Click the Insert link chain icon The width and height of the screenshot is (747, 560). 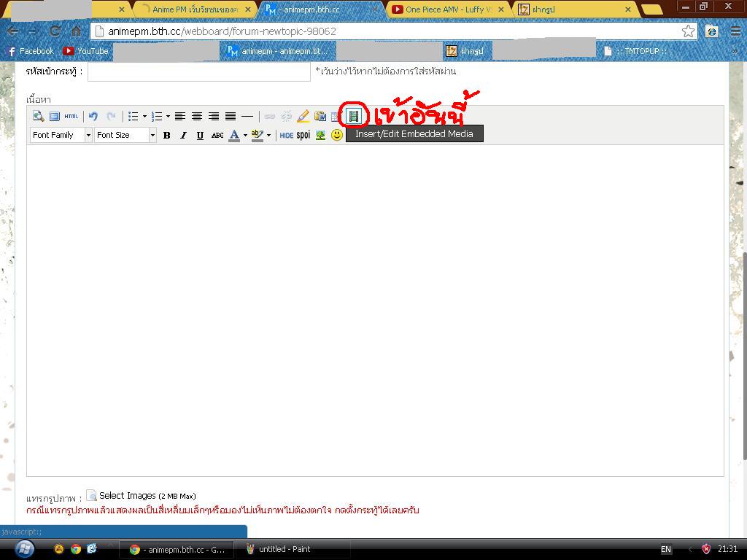(270, 116)
